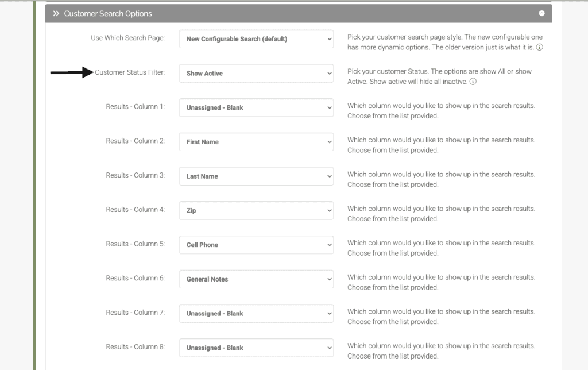Click the Results - Column 8 label
The image size is (588, 370).
click(x=135, y=347)
